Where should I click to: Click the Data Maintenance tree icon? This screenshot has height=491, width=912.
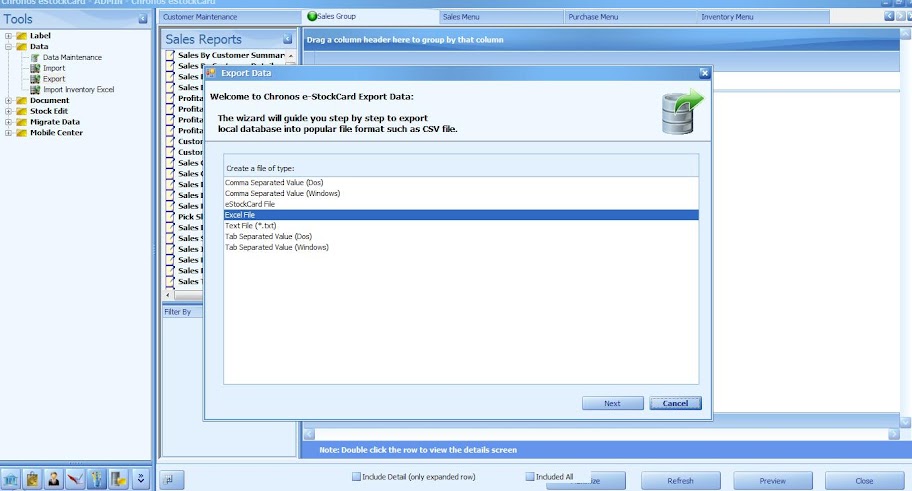35,58
